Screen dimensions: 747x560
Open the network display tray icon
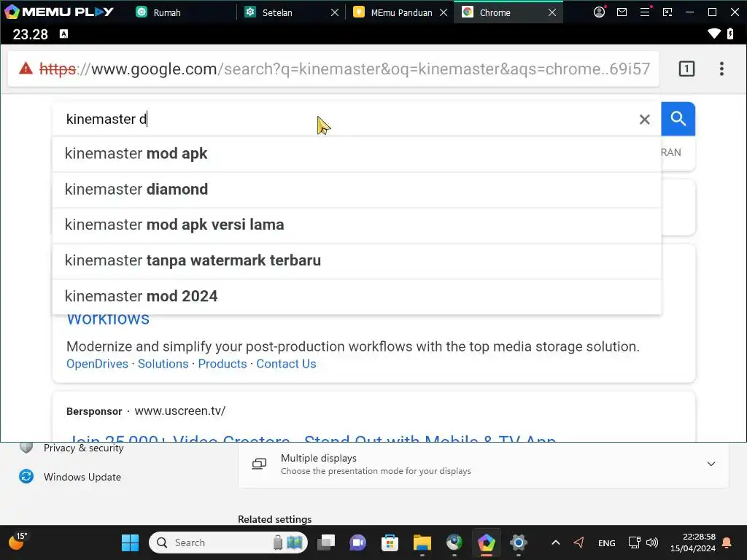634,542
